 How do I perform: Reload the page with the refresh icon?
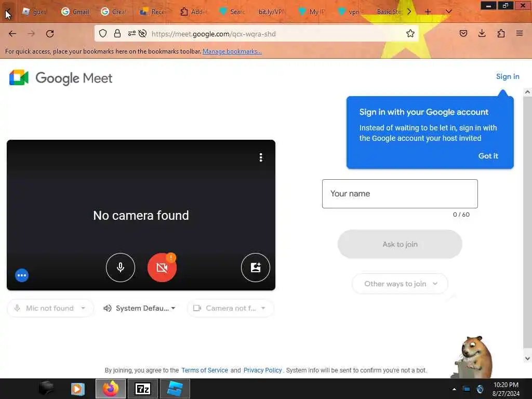pyautogui.click(x=50, y=34)
